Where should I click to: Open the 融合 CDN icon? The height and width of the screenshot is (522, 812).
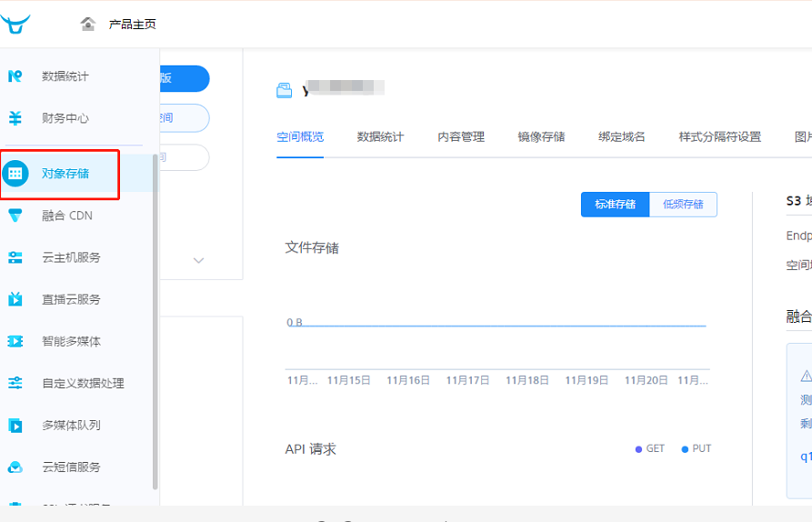[x=15, y=216]
